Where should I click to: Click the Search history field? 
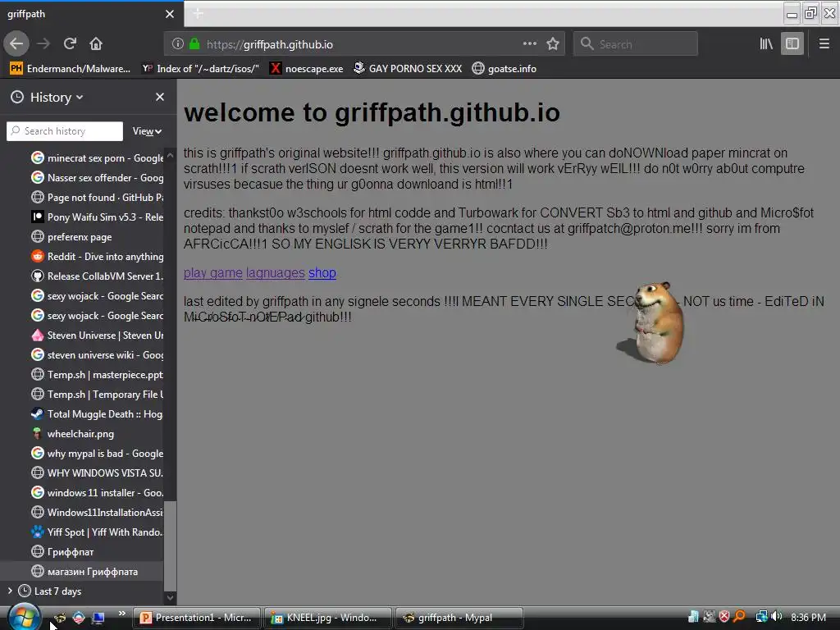point(65,131)
